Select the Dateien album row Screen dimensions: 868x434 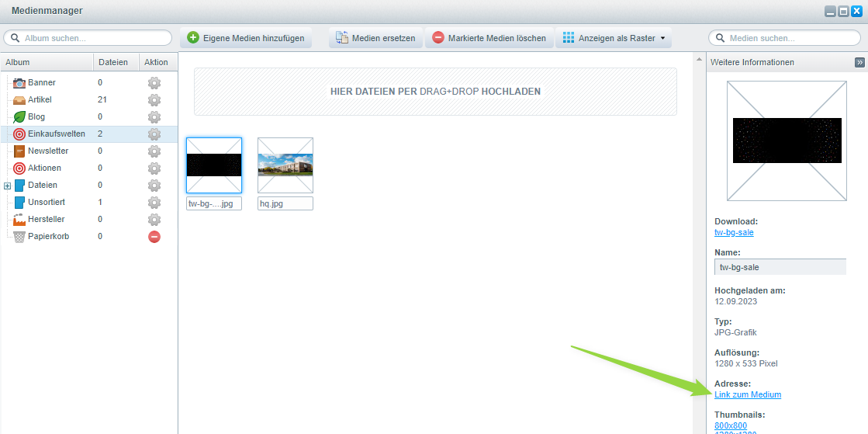[89, 185]
